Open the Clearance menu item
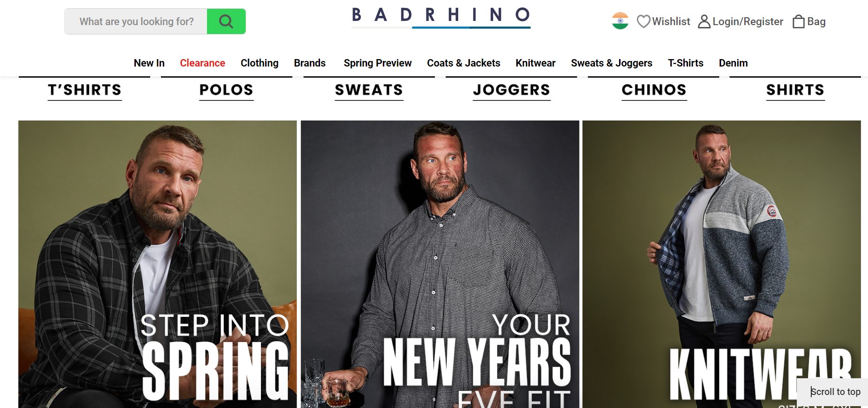The height and width of the screenshot is (408, 868). click(x=202, y=63)
